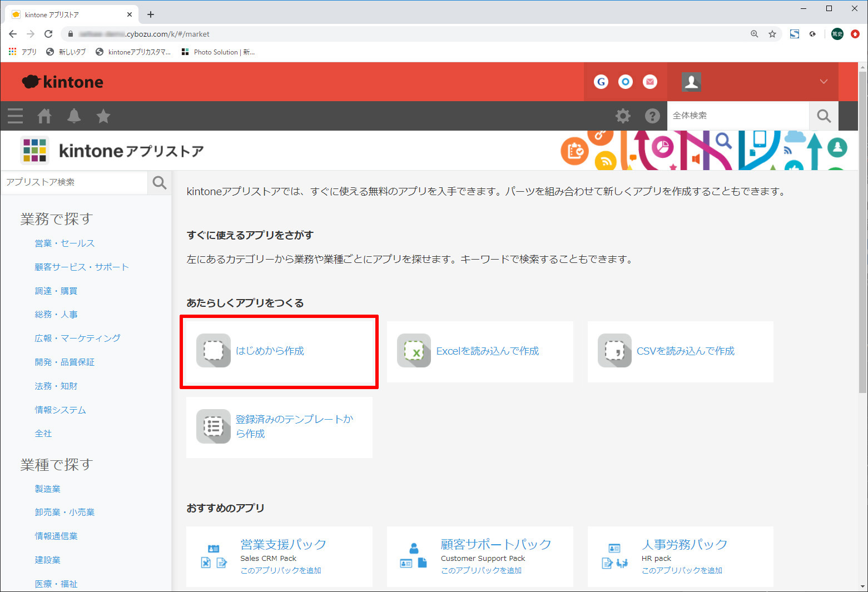Click the Garoon G icon in header

tap(601, 82)
